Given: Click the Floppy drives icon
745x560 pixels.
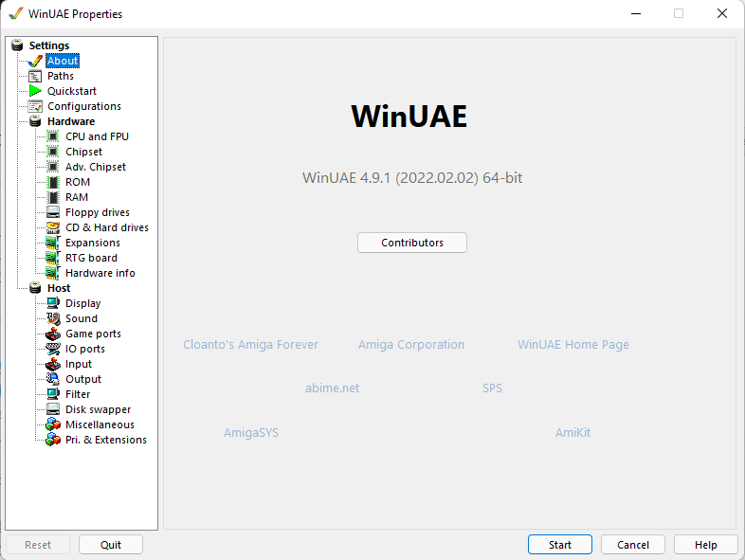Looking at the screenshot, I should pos(53,212).
